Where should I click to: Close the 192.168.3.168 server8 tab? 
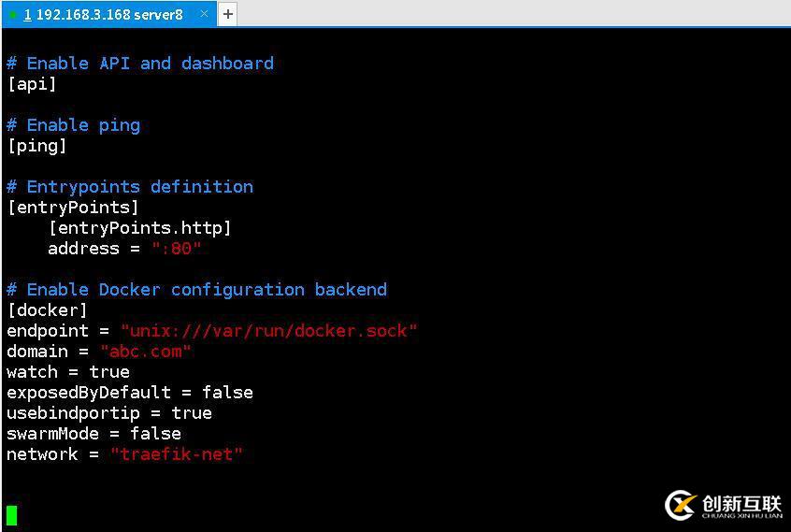[204, 14]
